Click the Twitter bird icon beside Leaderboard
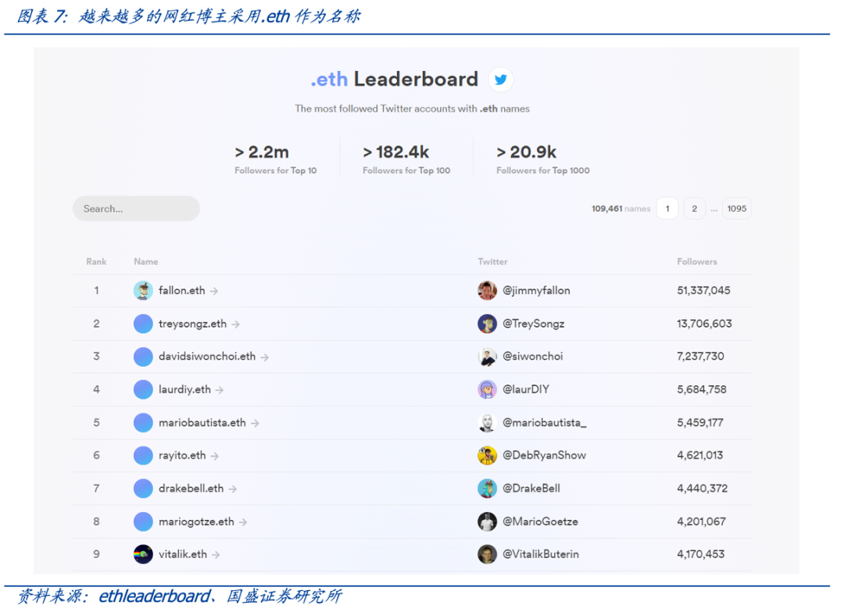Image resolution: width=844 pixels, height=616 pixels. (x=501, y=80)
